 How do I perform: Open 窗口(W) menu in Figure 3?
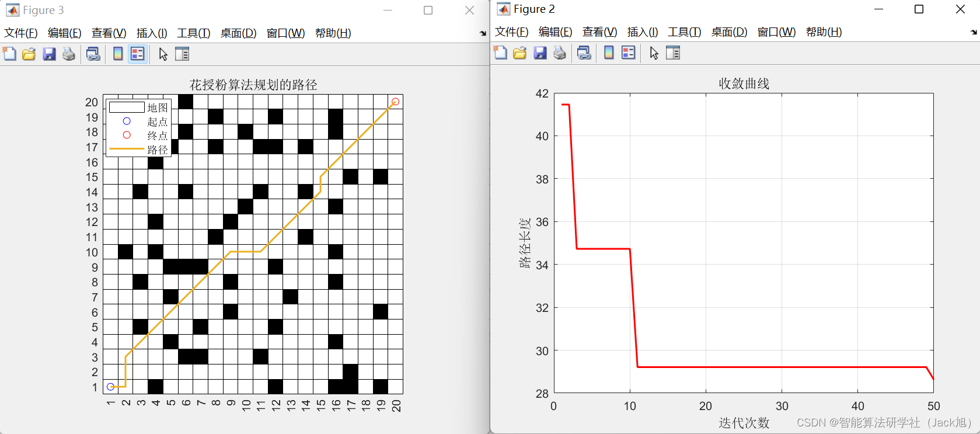click(285, 33)
